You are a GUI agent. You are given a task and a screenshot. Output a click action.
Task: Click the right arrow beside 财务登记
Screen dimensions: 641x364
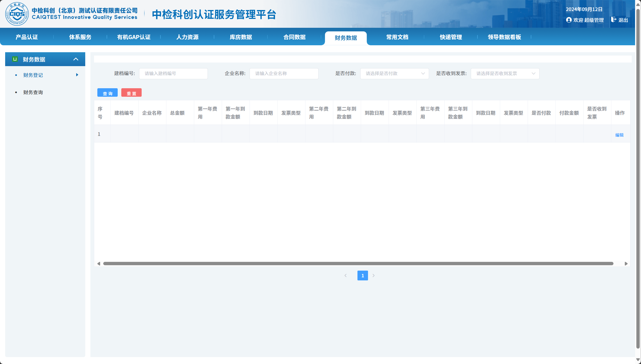pos(77,75)
